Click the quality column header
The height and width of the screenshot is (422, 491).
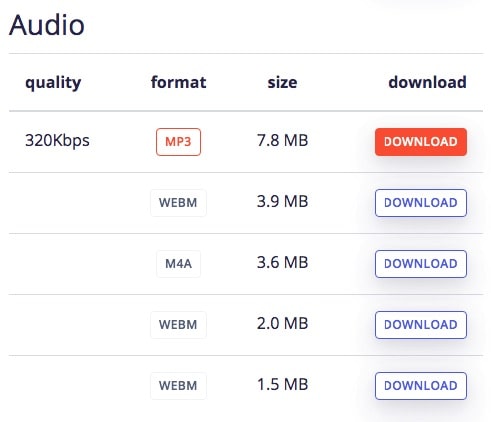click(53, 83)
